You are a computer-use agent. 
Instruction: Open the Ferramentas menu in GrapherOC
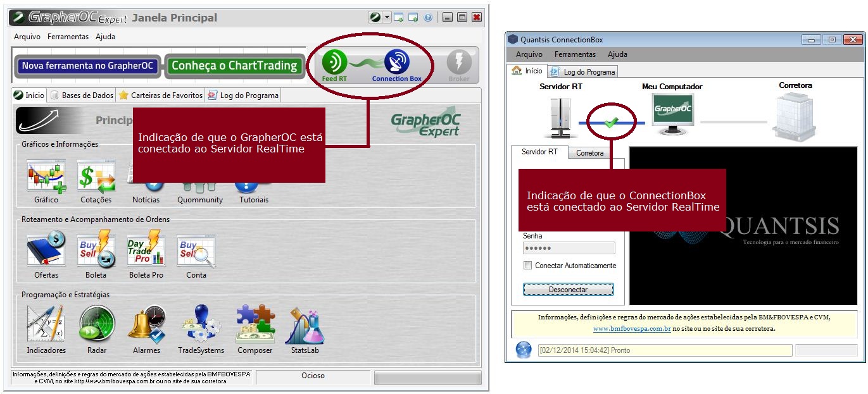click(68, 37)
